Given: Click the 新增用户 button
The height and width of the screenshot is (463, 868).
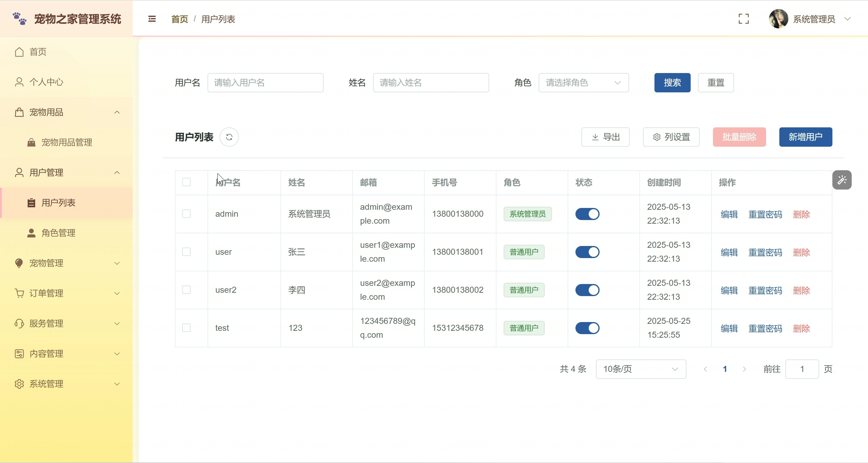Looking at the screenshot, I should pyautogui.click(x=805, y=137).
